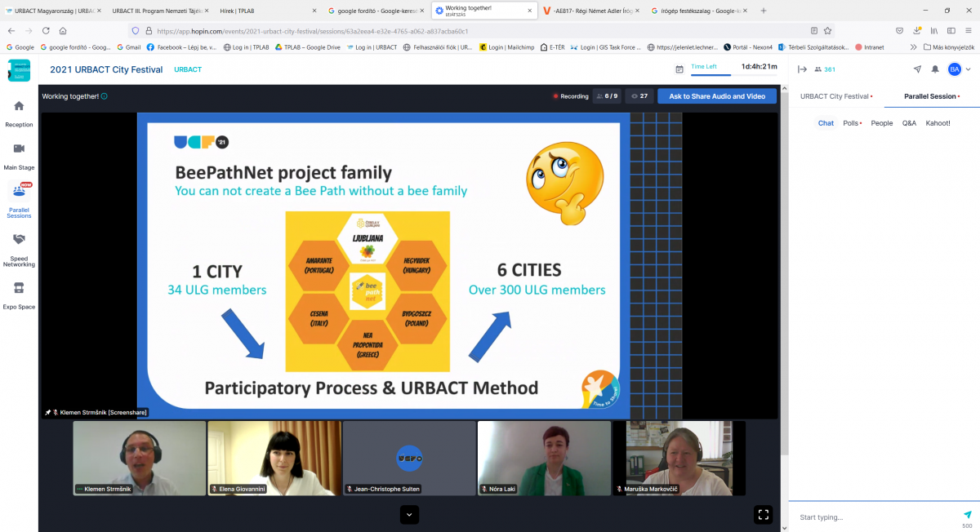Click the shield tracking protection icon
This screenshot has width=980, height=532.
(x=135, y=31)
